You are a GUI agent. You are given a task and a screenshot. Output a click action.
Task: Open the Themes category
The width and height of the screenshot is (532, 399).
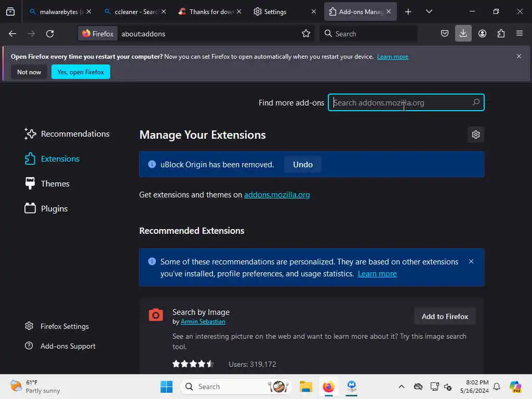(47, 184)
